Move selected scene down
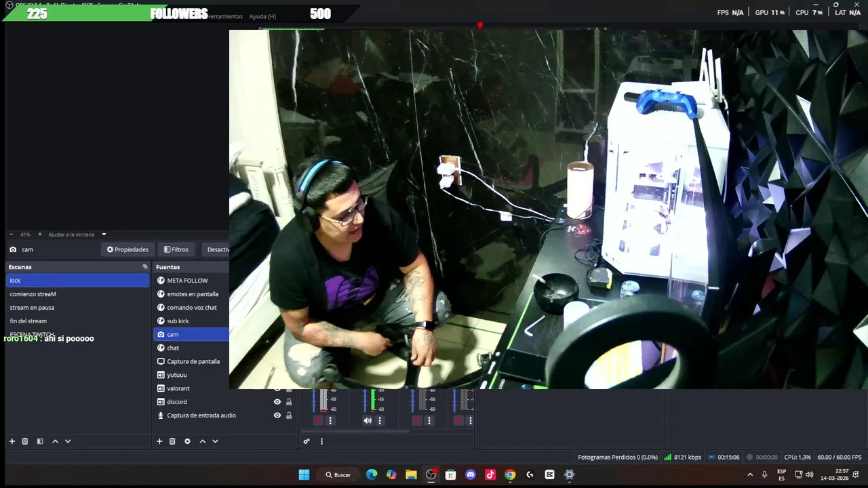Screen dimensions: 868x488 [68, 441]
